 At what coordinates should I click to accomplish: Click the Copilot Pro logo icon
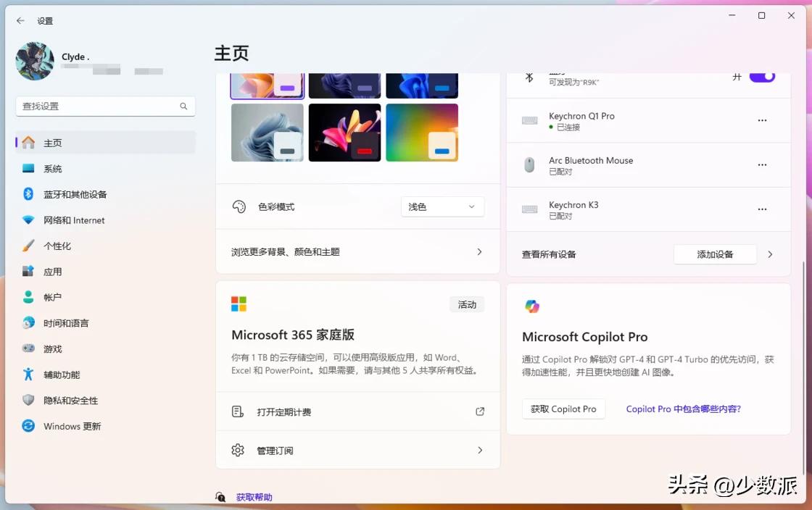coord(532,306)
